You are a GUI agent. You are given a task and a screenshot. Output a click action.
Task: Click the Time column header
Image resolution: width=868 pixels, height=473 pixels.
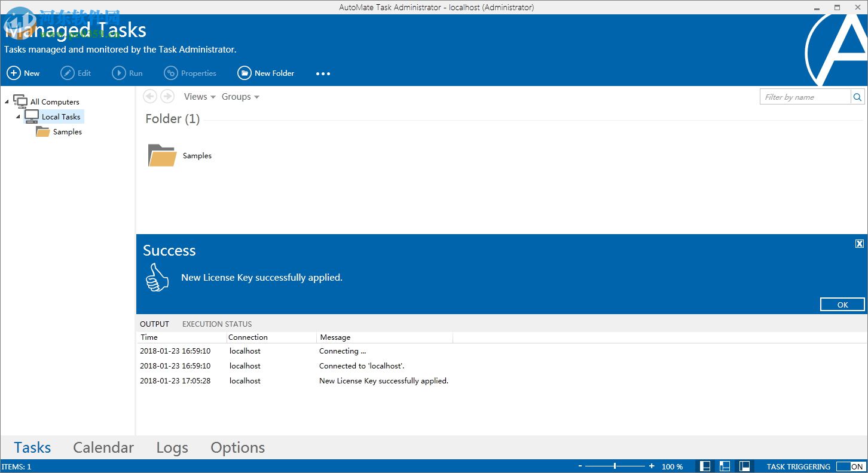tap(182, 337)
